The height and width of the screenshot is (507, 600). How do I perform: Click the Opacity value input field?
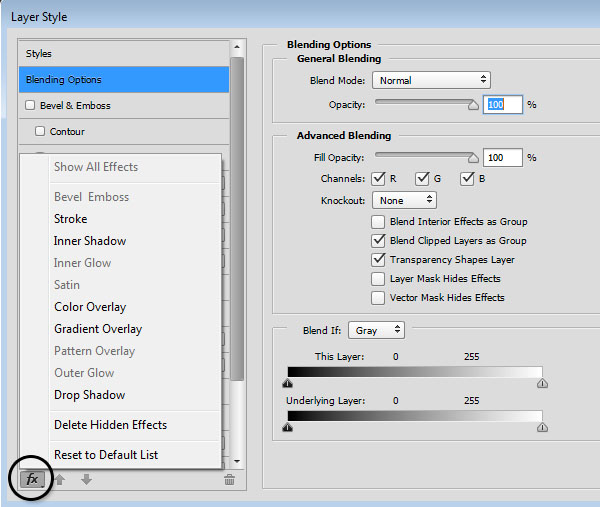pyautogui.click(x=503, y=104)
